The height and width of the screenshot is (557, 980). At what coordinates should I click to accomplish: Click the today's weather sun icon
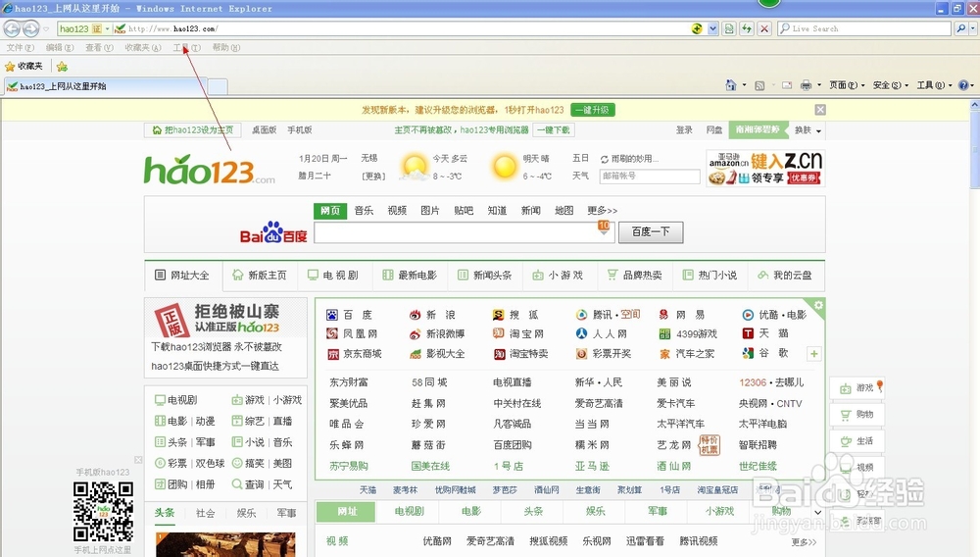coord(414,167)
